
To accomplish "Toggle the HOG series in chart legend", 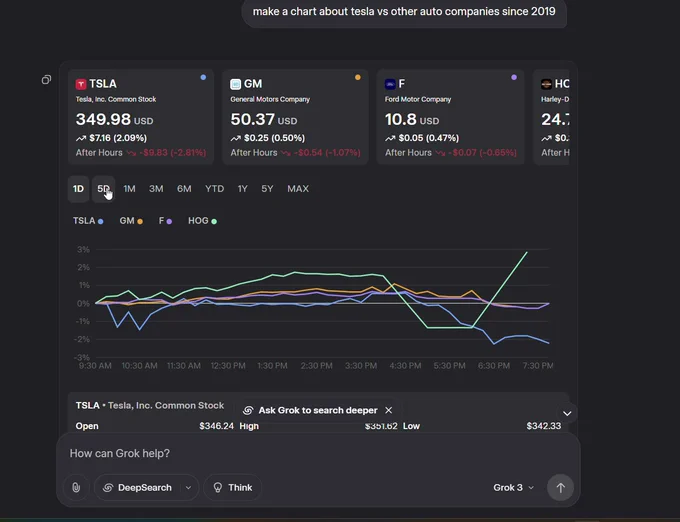I will pos(203,221).
